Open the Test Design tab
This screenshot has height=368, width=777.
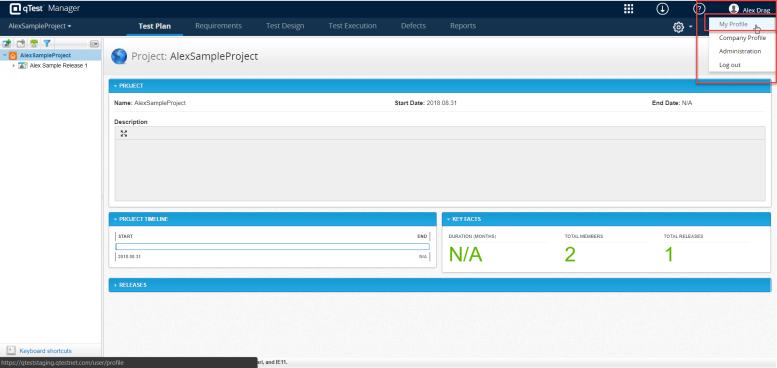click(285, 26)
